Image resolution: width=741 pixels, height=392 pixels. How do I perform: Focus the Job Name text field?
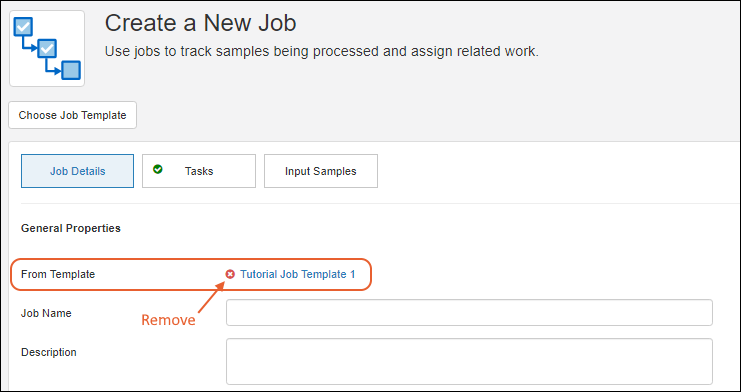[469, 313]
